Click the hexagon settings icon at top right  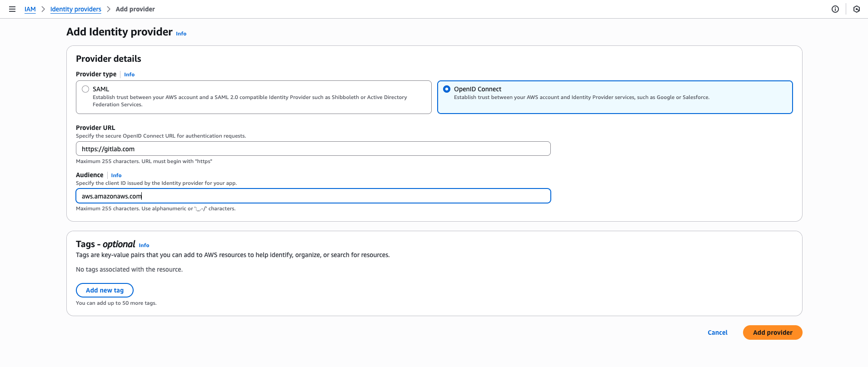tap(857, 9)
